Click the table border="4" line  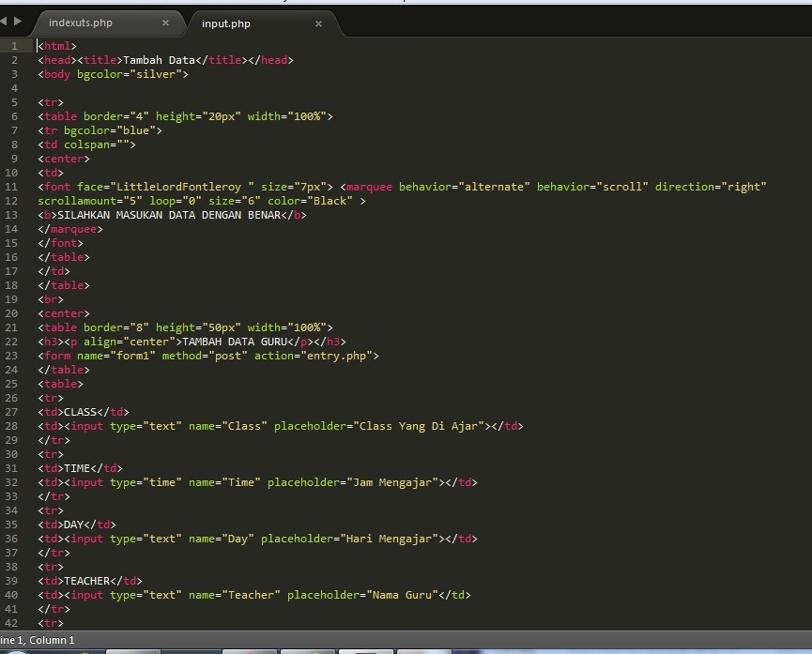pyautogui.click(x=185, y=116)
